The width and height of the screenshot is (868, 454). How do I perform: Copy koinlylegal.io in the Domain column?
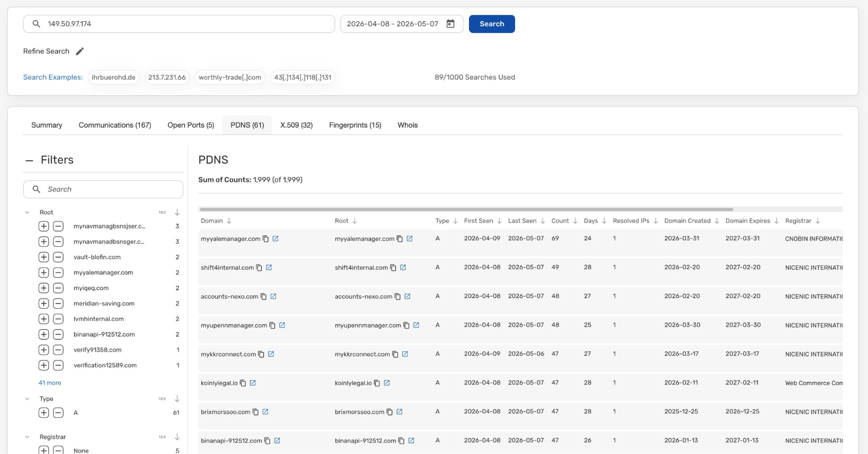tap(243, 383)
